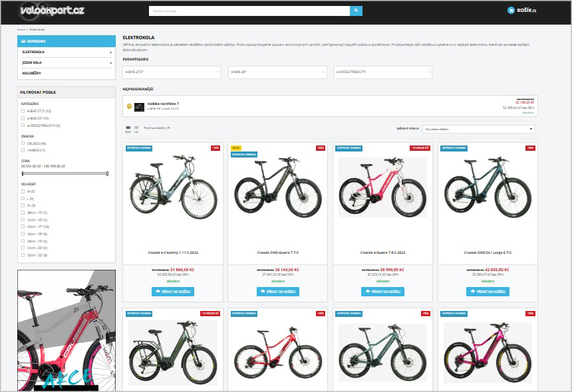Screen dimensions: 572x392
Task: Open the Crussis e-Country 1.11-S 2022 title
Action: 173,252
